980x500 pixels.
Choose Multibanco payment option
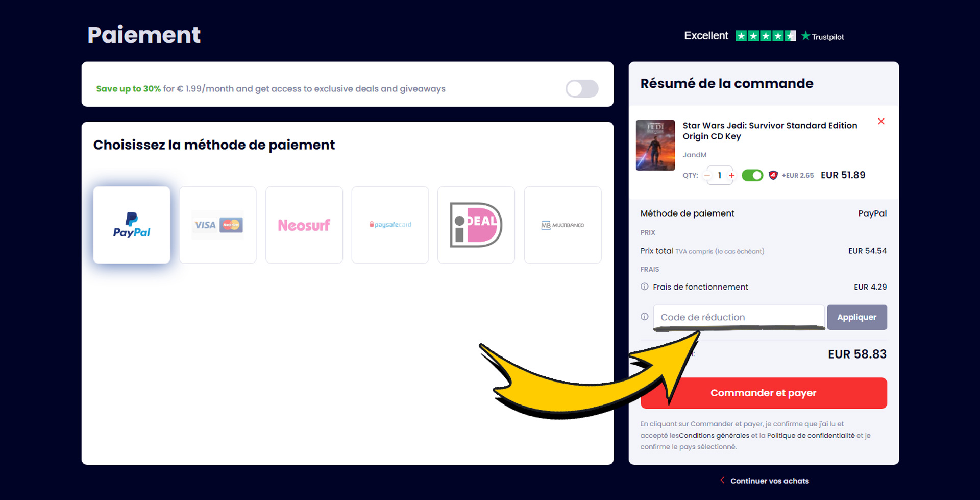click(x=562, y=225)
